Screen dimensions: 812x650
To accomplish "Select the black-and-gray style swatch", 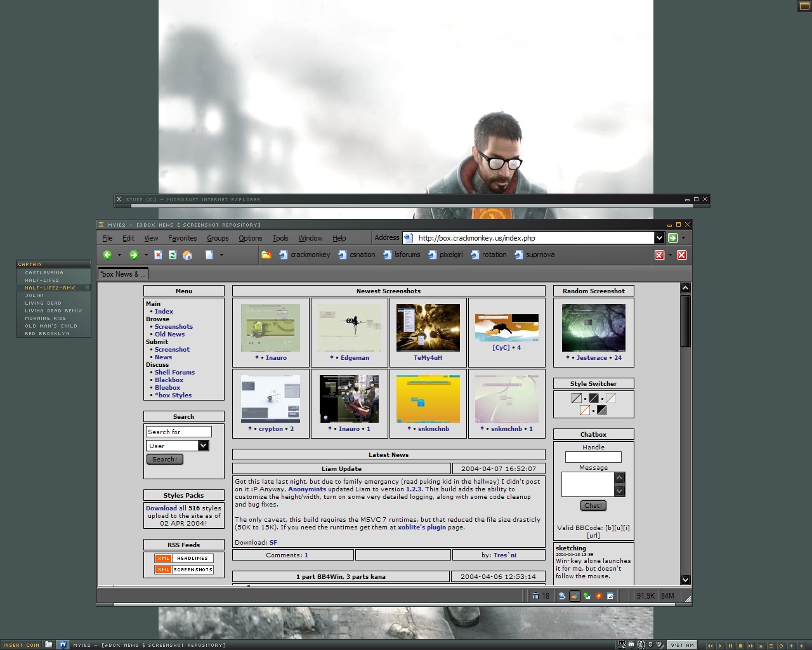I will 602,410.
